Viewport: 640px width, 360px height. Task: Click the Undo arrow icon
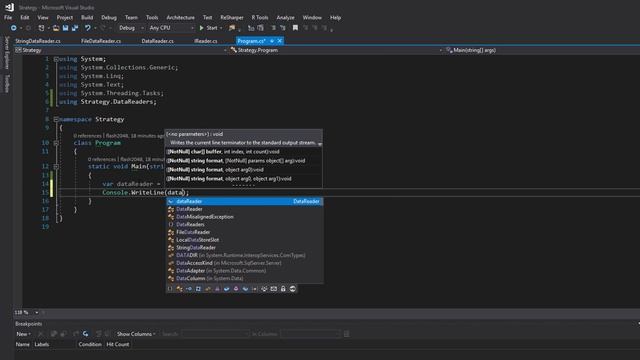click(x=87, y=28)
